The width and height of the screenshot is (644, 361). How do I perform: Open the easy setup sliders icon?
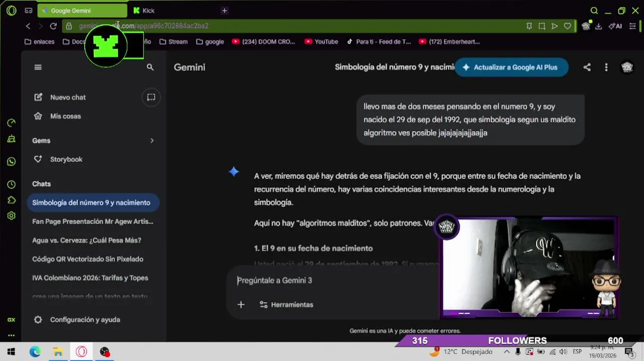point(632,26)
